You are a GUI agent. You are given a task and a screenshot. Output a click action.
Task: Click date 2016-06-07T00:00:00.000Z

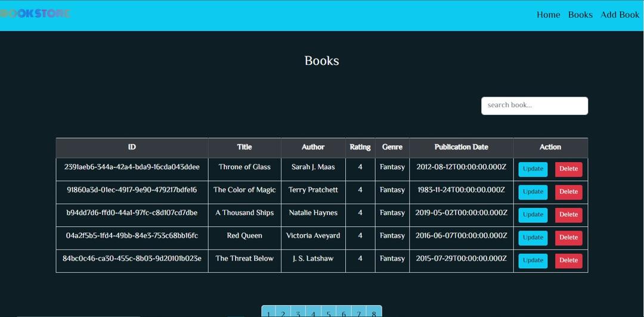click(x=461, y=236)
